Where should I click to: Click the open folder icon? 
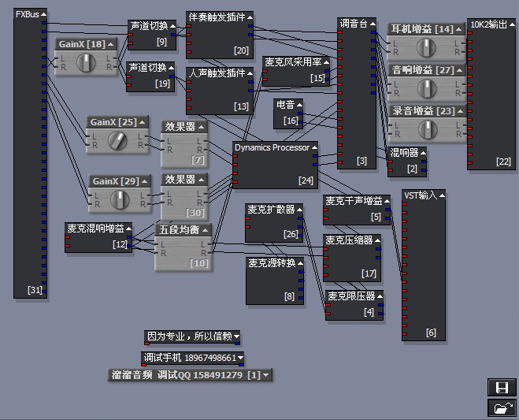(x=499, y=407)
